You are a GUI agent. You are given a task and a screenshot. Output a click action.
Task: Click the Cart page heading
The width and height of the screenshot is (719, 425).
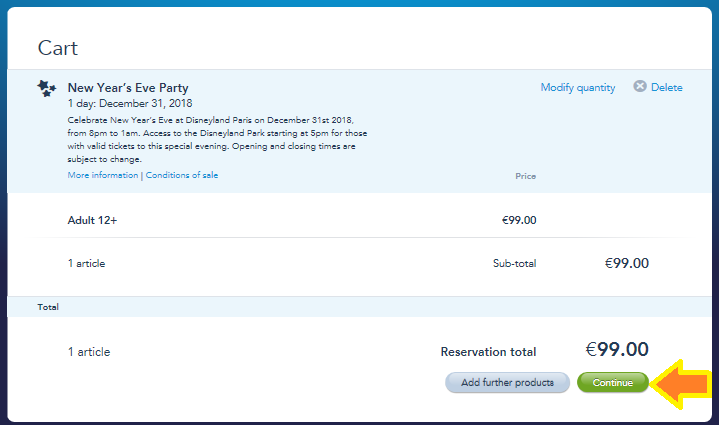pos(58,48)
